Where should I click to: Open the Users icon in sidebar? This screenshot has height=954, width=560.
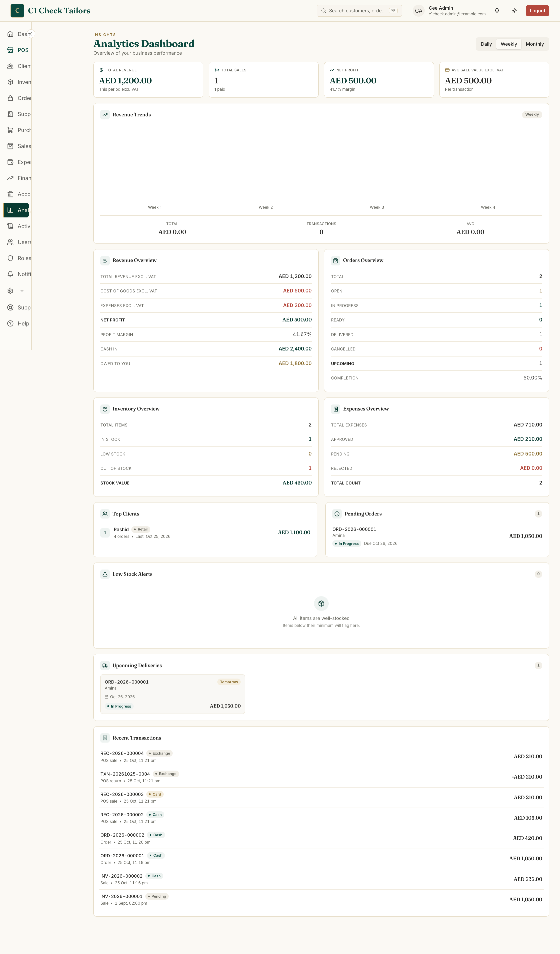click(10, 242)
